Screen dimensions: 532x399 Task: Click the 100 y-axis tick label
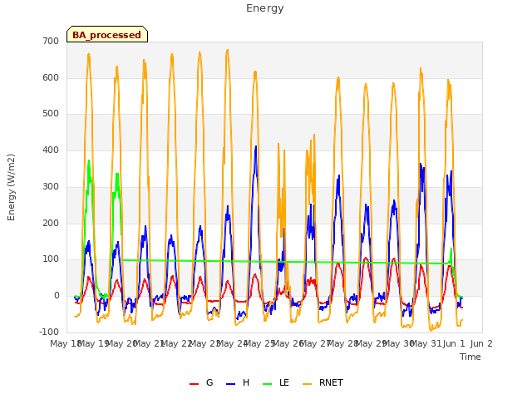pyautogui.click(x=51, y=259)
